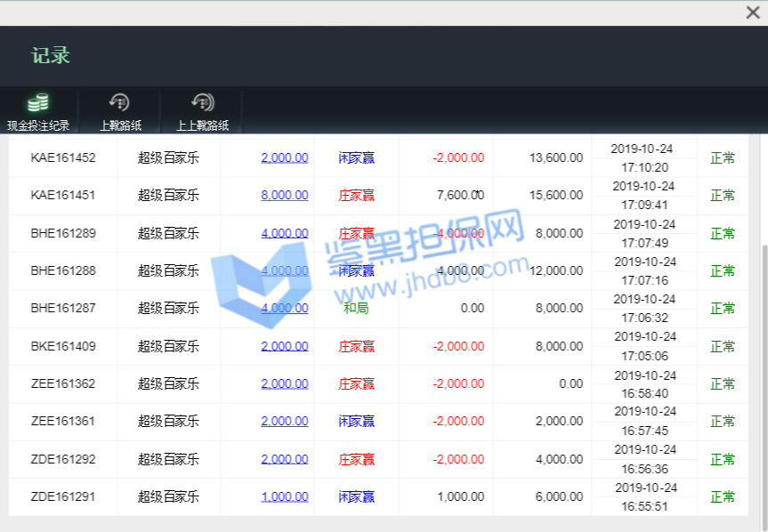Click the 上靴路纸 icon
768x532 pixels.
coord(120,102)
